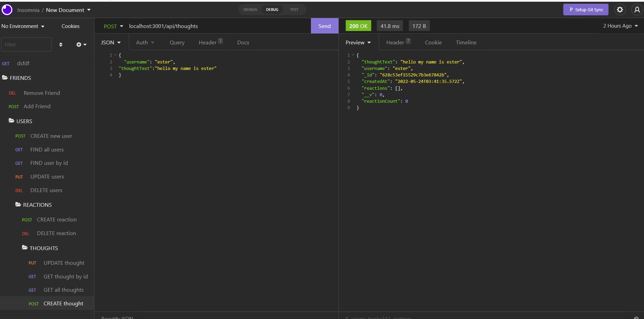Viewport: 644px width, 319px height.
Task: Click the Insomnia logo icon
Action: [7, 9]
